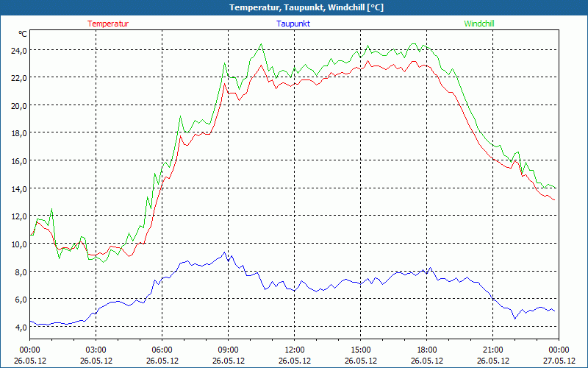The image size is (588, 368).
Task: Click the 24,0 y-axis value
Action: pyautogui.click(x=19, y=50)
